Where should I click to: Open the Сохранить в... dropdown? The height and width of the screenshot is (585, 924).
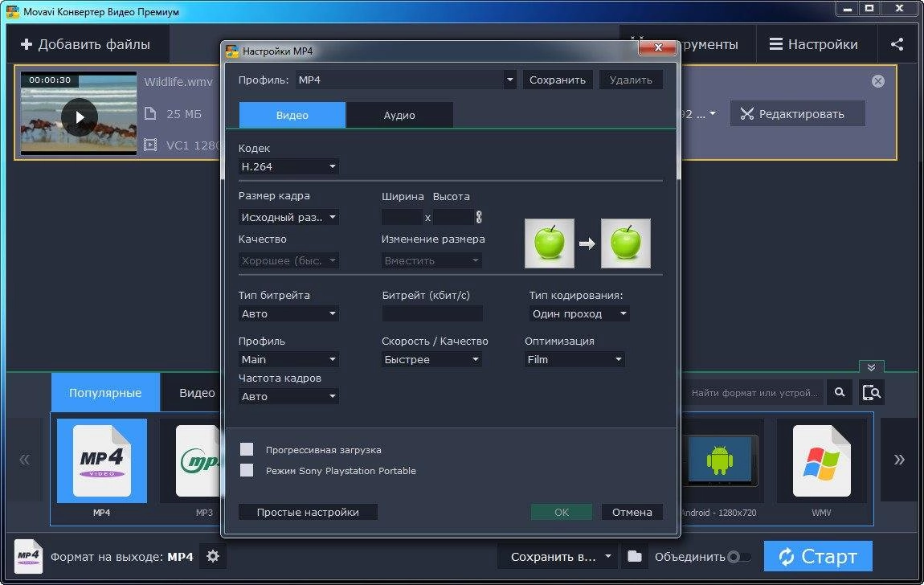click(x=558, y=556)
